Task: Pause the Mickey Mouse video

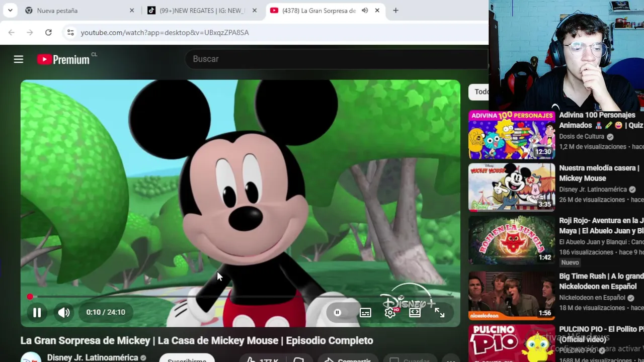Action: click(x=37, y=312)
